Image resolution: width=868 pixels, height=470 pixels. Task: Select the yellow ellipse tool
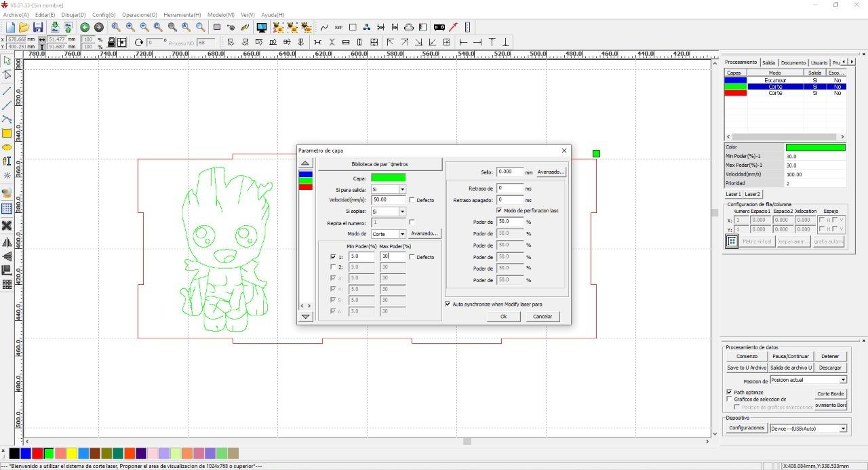pos(7,147)
